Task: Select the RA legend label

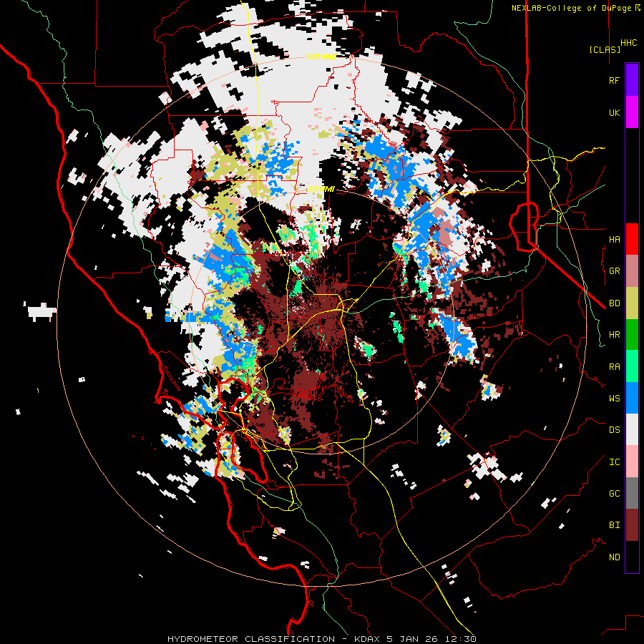Action: (x=614, y=367)
